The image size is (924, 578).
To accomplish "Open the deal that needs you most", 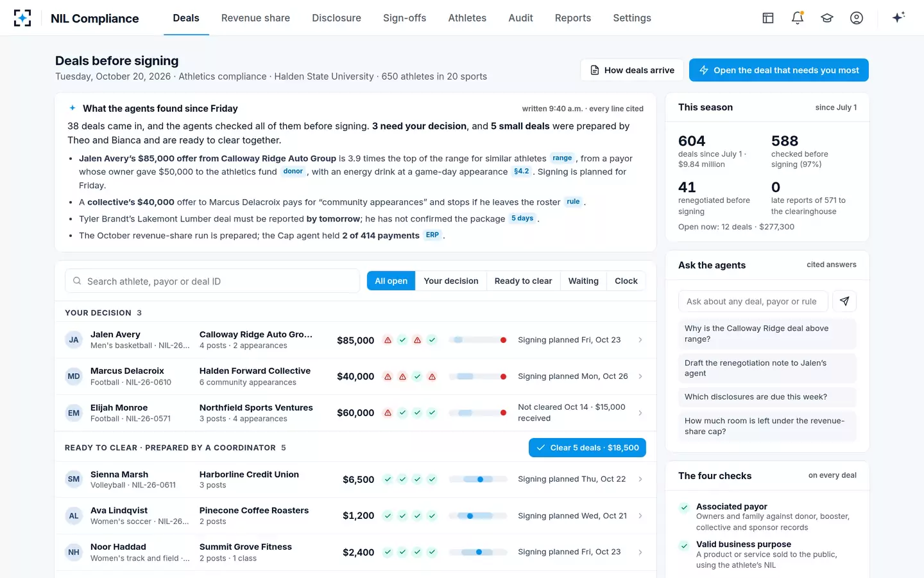I will [779, 70].
